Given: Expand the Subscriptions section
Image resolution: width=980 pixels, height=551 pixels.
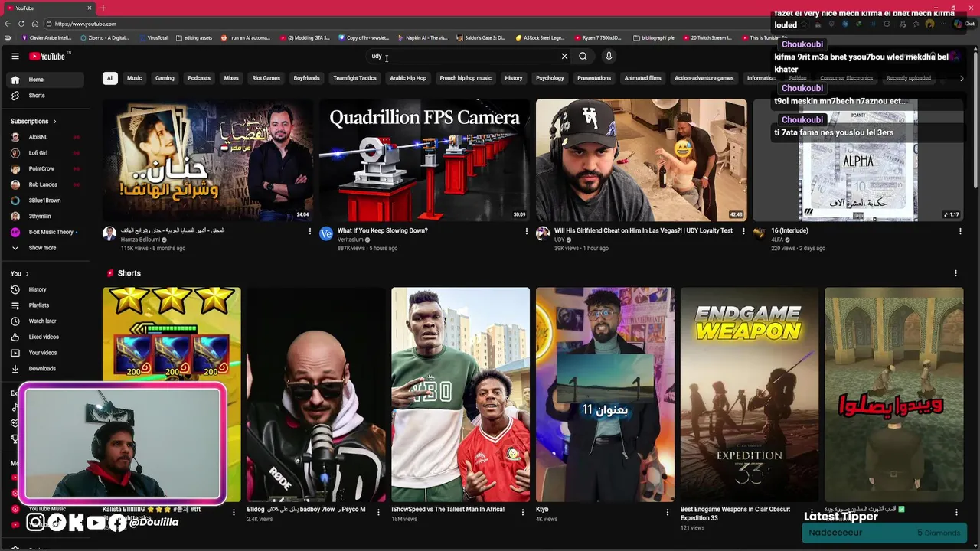Looking at the screenshot, I should click(x=34, y=121).
